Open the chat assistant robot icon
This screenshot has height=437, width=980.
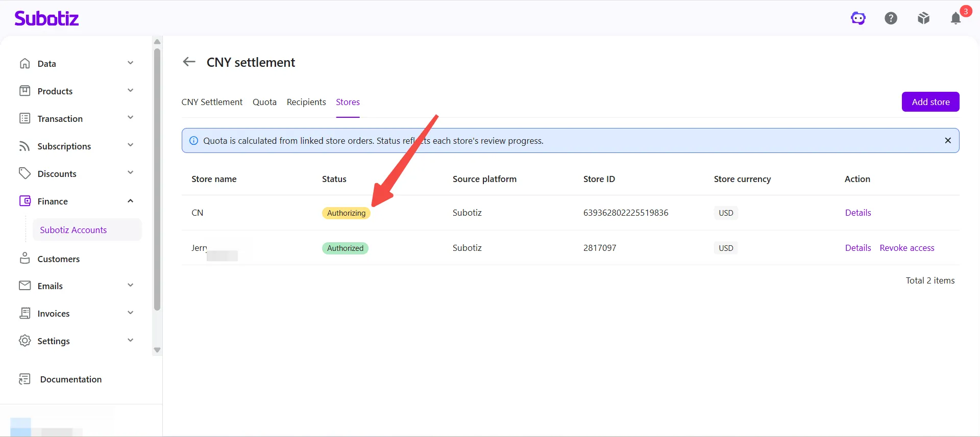point(858,18)
